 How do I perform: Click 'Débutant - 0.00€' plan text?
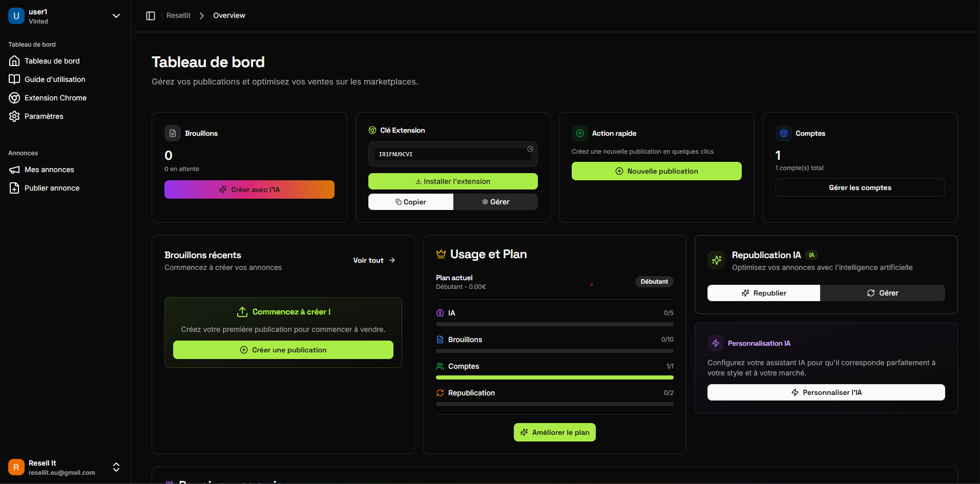coord(461,287)
